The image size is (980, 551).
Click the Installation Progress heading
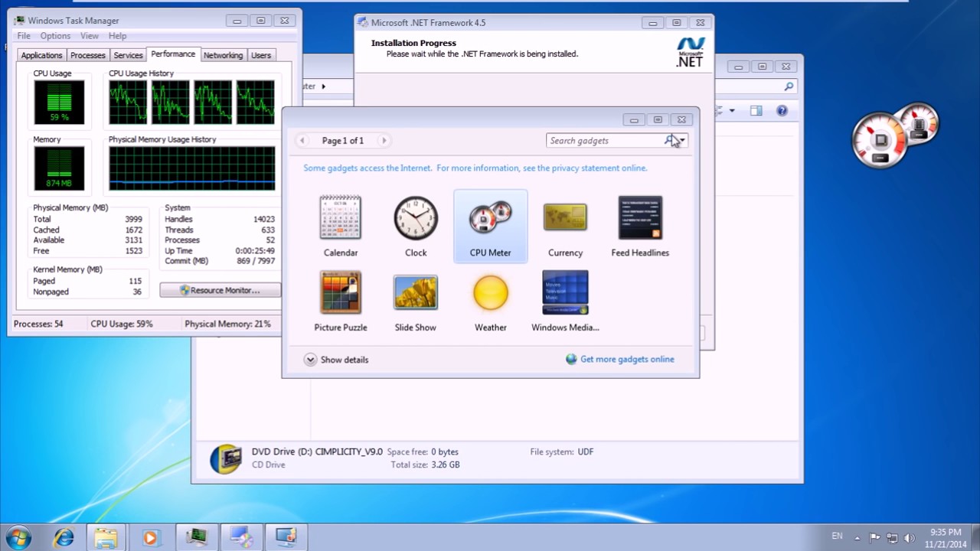point(413,43)
